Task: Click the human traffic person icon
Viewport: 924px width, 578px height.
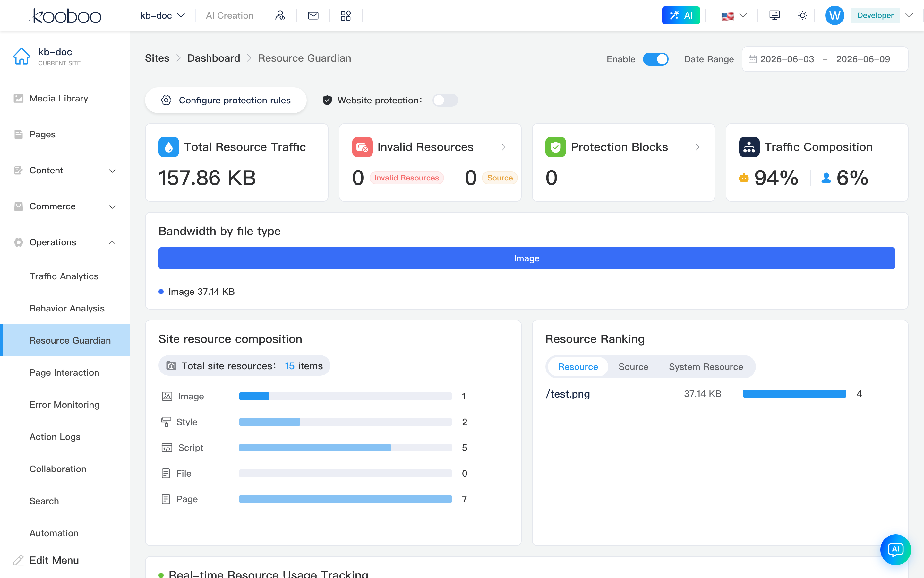Action: 826,178
